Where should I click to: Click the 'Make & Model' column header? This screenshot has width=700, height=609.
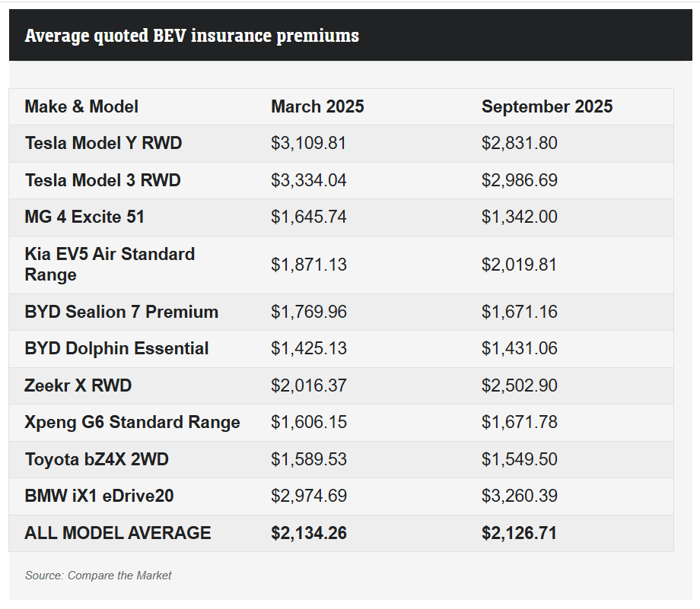click(x=81, y=106)
